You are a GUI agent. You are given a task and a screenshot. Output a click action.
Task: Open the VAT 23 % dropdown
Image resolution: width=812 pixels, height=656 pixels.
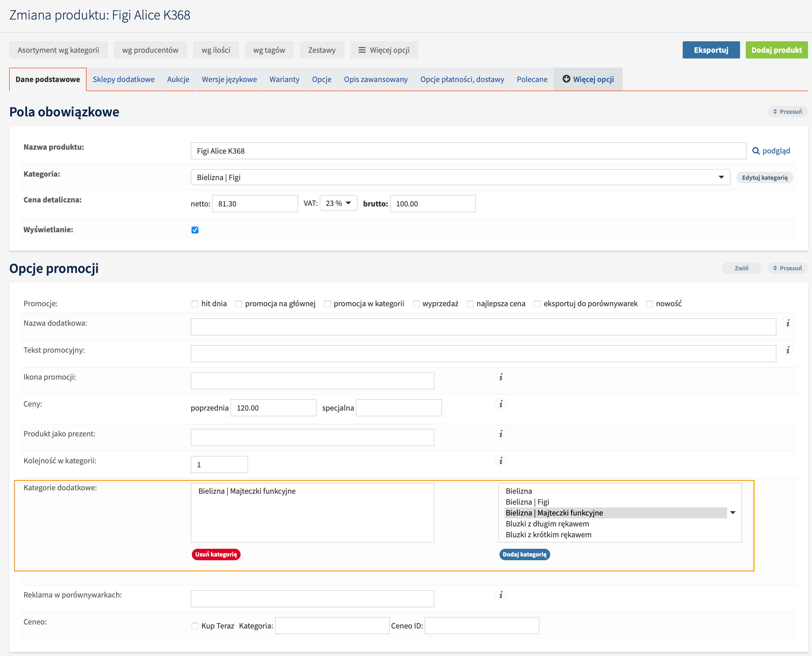click(338, 203)
